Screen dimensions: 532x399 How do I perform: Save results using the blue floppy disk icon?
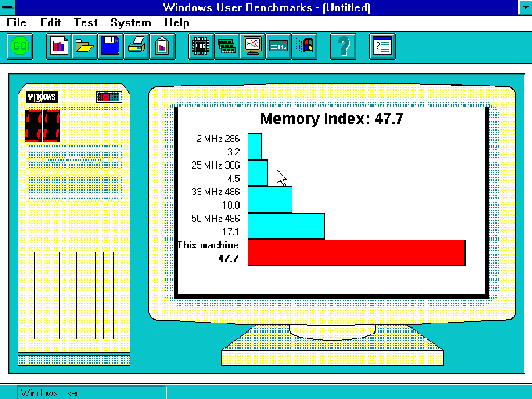point(110,46)
